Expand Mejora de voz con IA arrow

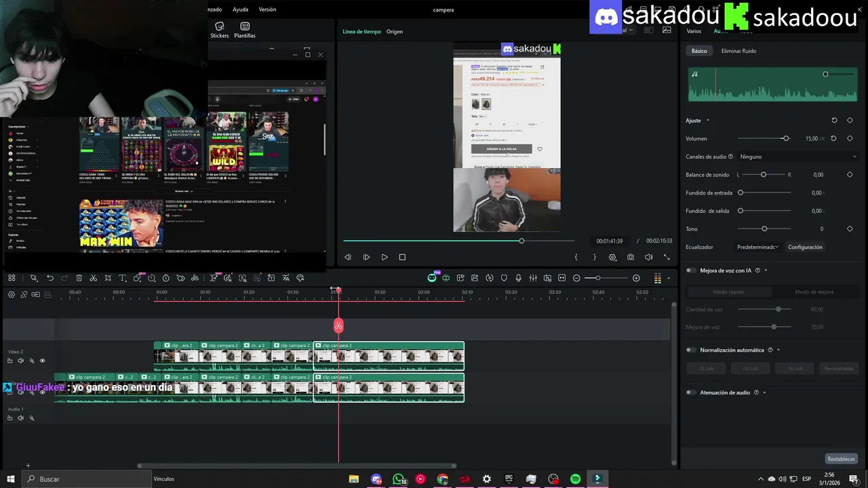tap(766, 270)
